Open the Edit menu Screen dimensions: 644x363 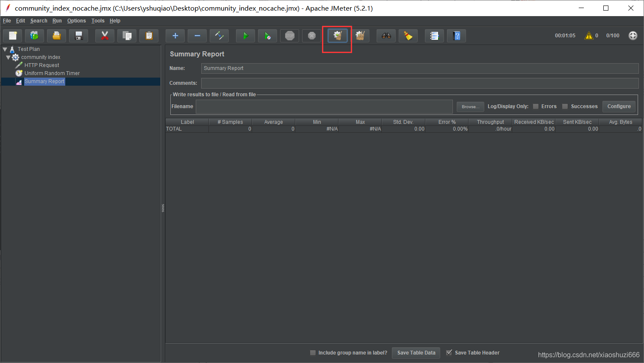tap(20, 21)
